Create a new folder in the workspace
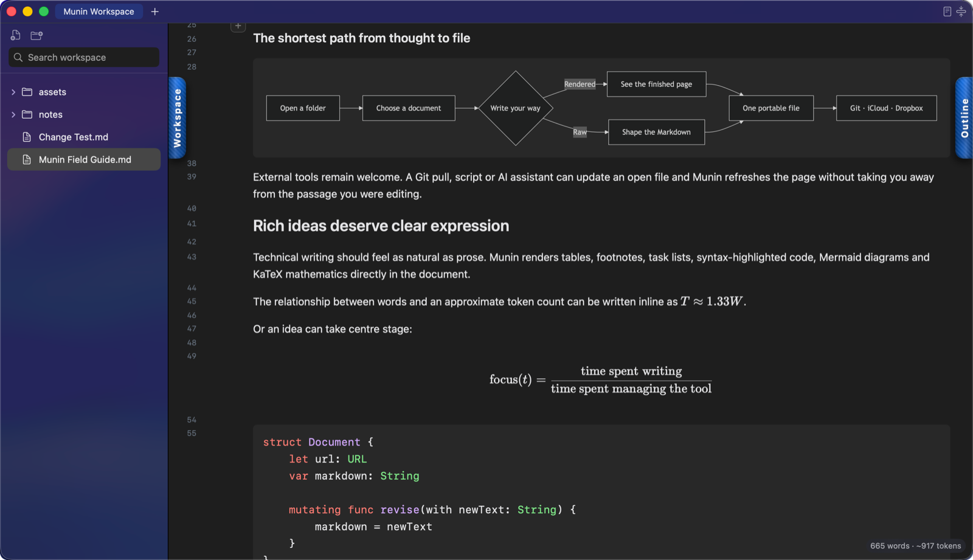This screenshot has width=973, height=560. point(36,35)
